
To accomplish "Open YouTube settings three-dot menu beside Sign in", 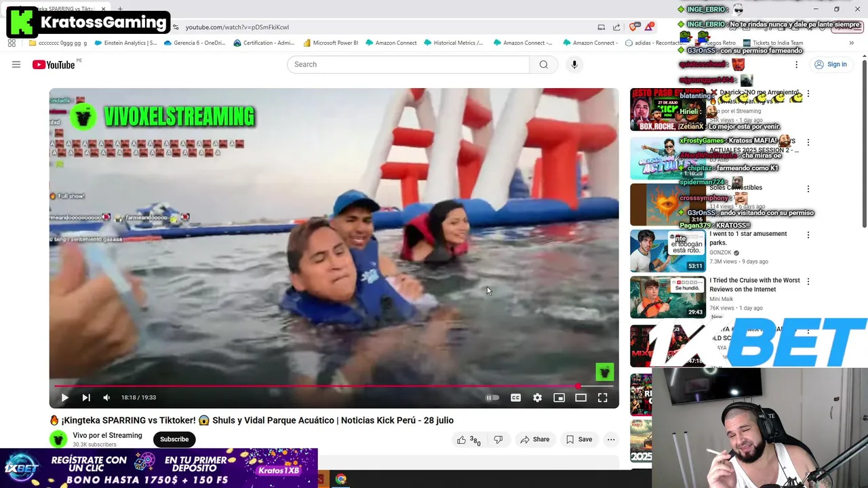I will pos(796,64).
